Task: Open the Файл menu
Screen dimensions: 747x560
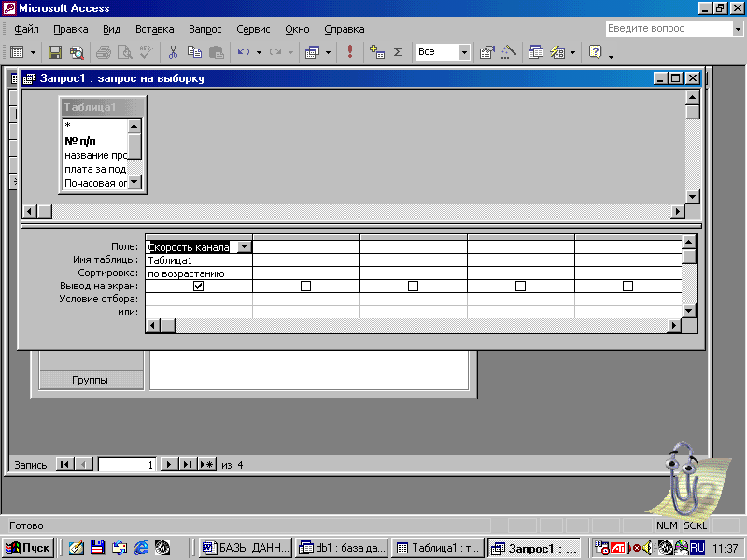Action: pos(26,29)
